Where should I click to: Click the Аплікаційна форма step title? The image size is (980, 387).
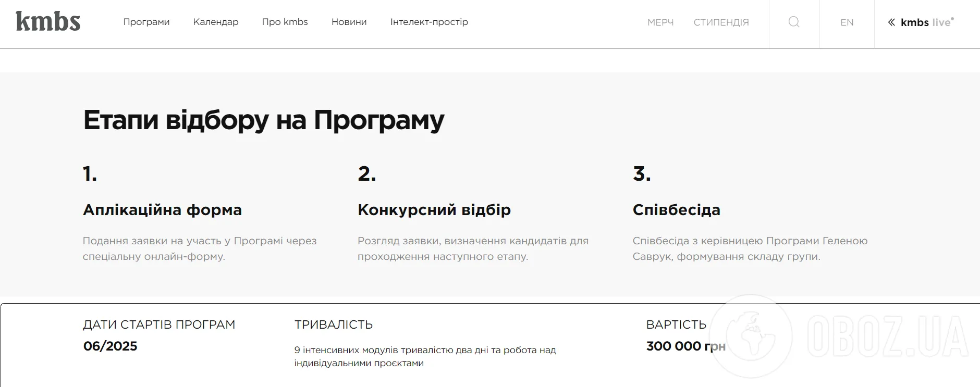[162, 210]
